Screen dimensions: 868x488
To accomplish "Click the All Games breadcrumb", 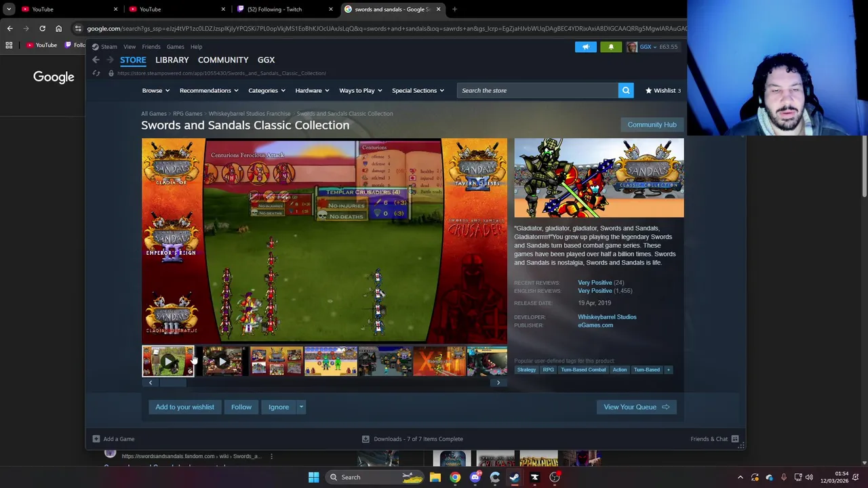I will coord(154,113).
